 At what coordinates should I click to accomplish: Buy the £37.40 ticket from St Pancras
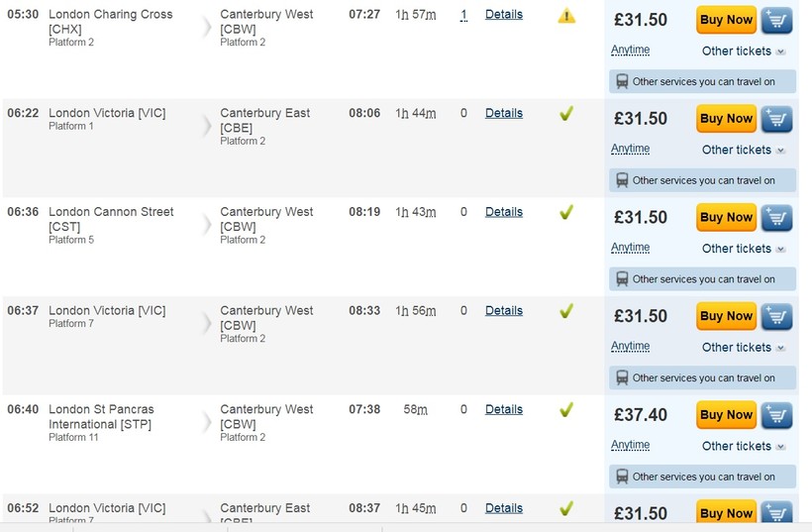(726, 415)
